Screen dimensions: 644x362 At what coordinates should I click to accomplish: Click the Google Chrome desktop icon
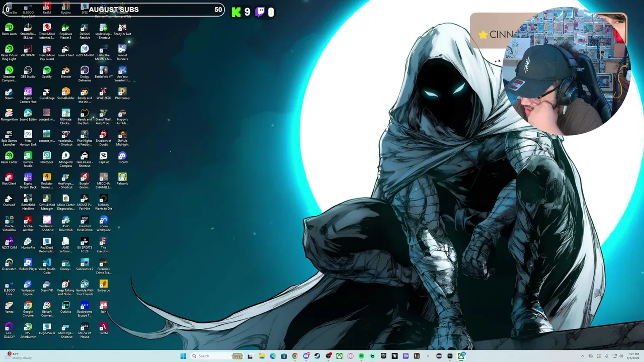point(28,309)
